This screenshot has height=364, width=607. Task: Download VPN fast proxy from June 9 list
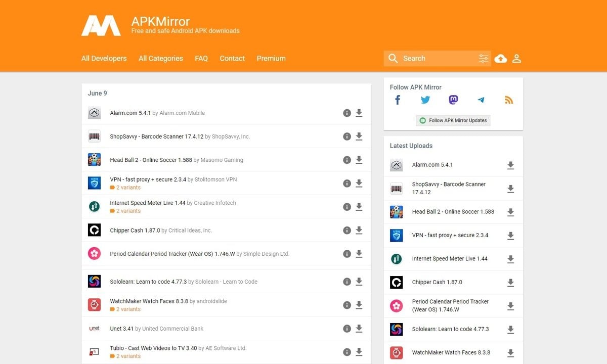pos(359,184)
